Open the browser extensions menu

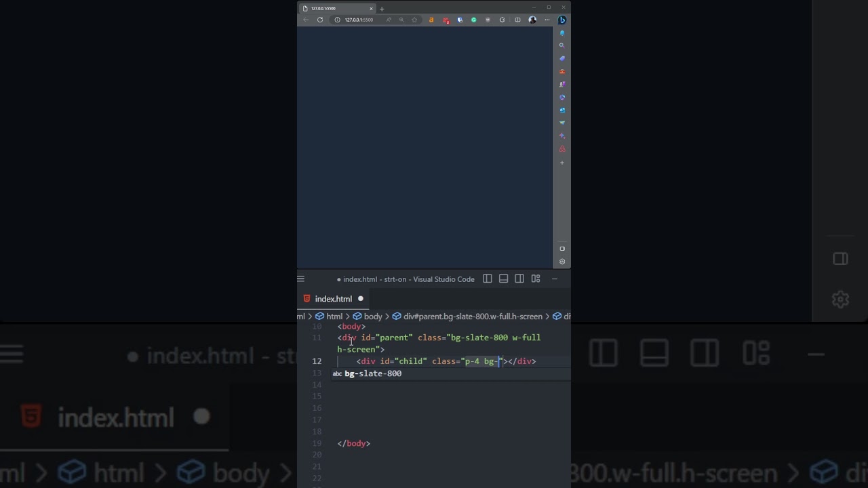(502, 20)
